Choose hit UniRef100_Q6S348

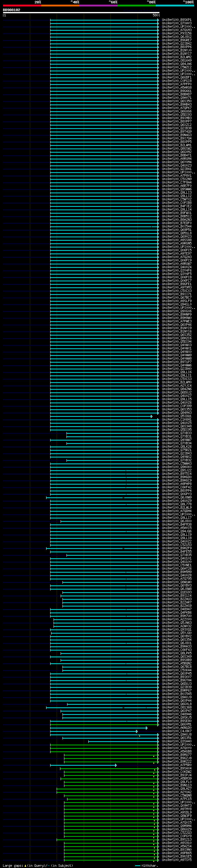pyautogui.click(x=177, y=426)
